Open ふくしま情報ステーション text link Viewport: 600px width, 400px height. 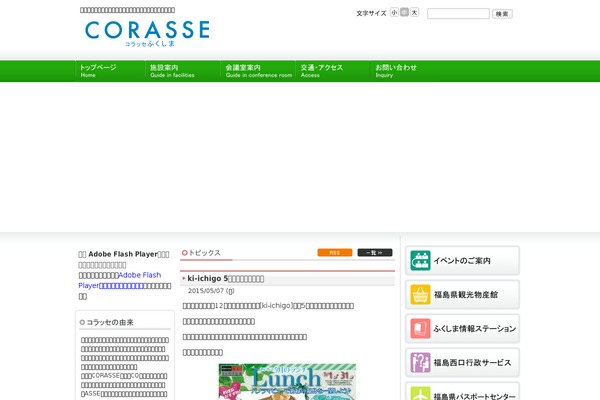tap(474, 329)
